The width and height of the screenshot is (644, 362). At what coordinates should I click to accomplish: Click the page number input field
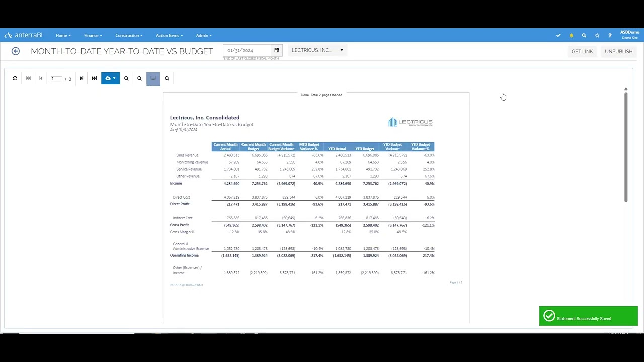(x=56, y=79)
